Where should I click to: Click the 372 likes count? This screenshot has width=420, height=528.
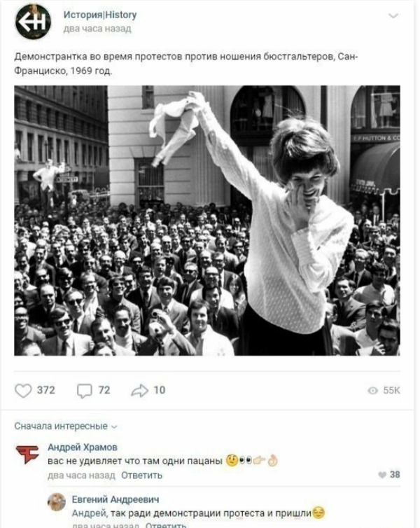[46, 390]
